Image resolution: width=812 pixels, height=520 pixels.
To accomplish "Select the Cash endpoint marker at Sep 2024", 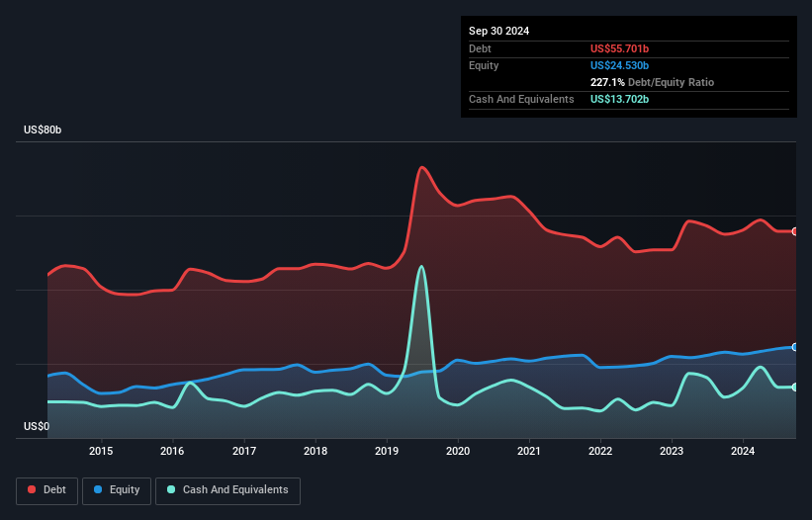I will click(x=795, y=387).
